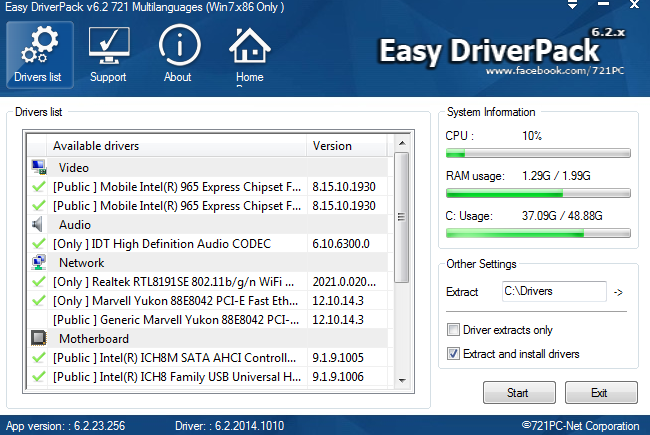Click the 721PC-Net Corporation copyright text

pyautogui.click(x=580, y=426)
